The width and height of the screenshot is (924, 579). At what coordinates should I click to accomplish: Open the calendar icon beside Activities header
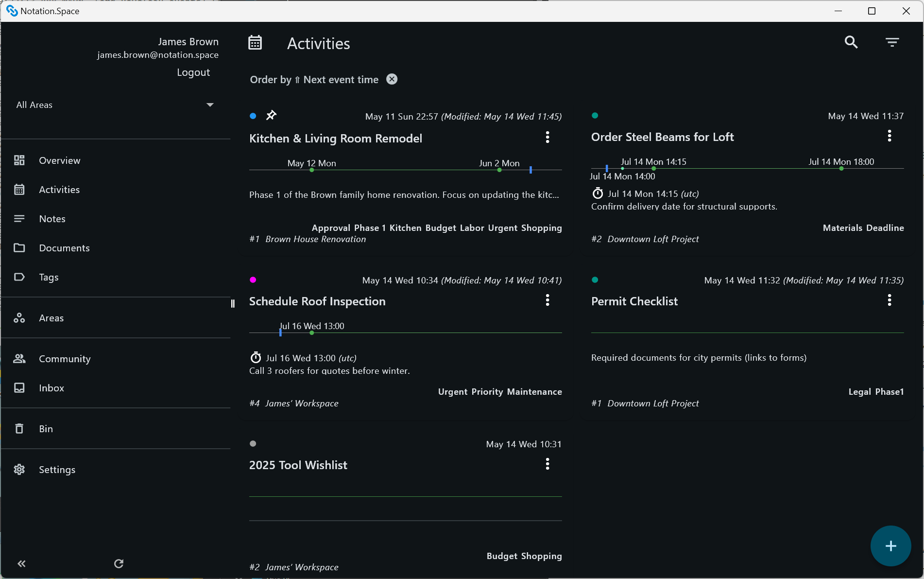tap(255, 43)
